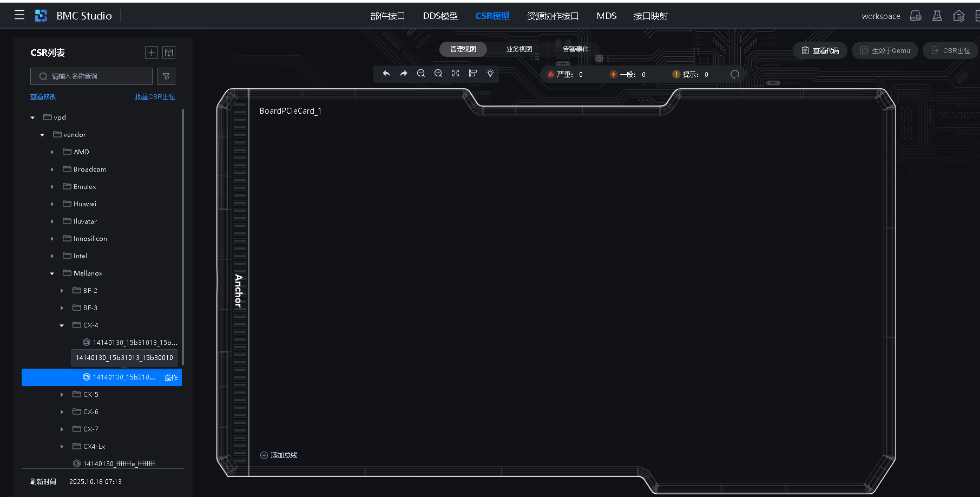
Task: Open the flask icon in top bar
Action: pyautogui.click(x=937, y=16)
